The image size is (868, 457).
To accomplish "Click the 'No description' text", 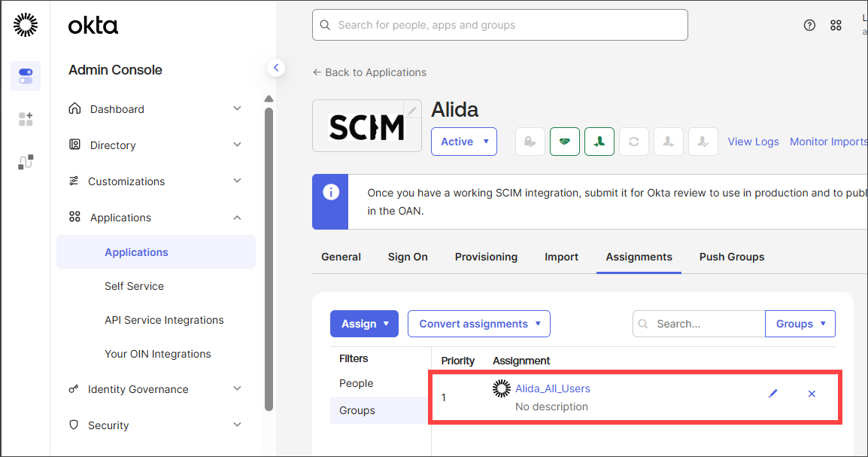I will tap(551, 407).
